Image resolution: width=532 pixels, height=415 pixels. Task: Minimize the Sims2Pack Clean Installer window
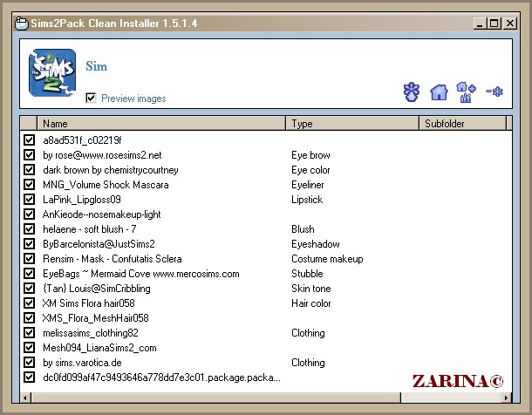click(x=480, y=24)
